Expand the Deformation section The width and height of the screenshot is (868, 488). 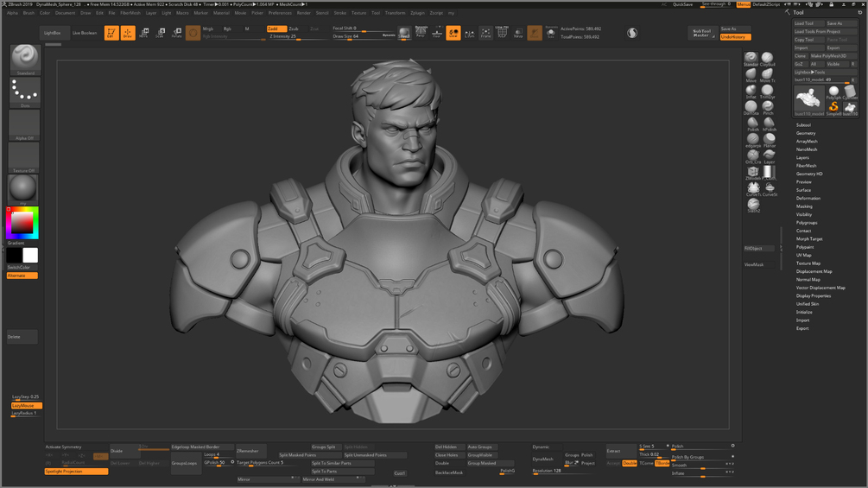point(808,198)
